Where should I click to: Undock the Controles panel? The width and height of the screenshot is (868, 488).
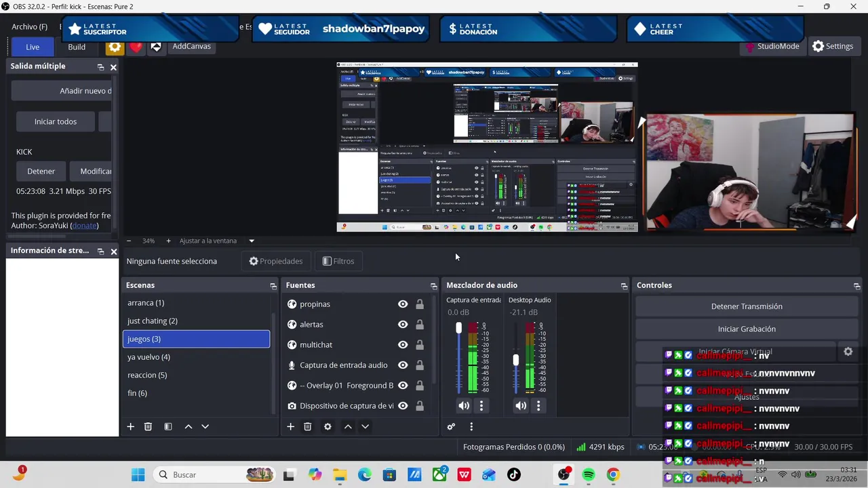(857, 286)
